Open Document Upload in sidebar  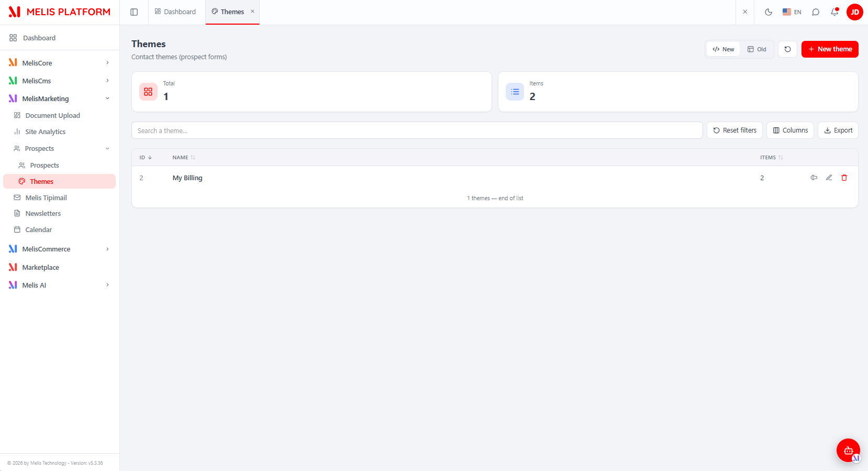click(59, 115)
